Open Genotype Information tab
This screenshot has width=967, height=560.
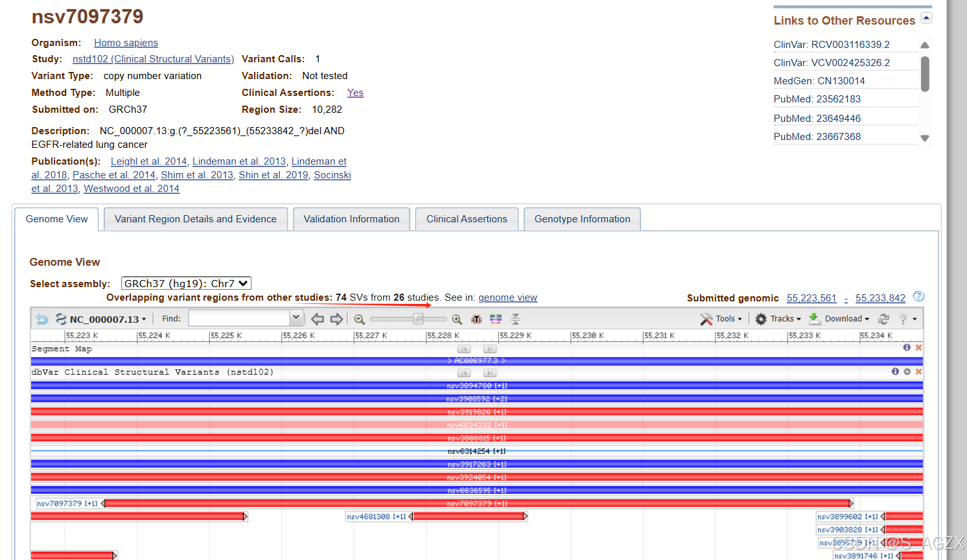(x=582, y=219)
